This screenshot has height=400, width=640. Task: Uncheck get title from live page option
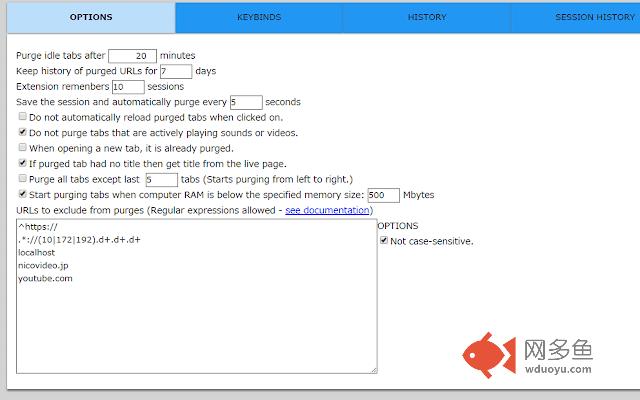pyautogui.click(x=23, y=163)
